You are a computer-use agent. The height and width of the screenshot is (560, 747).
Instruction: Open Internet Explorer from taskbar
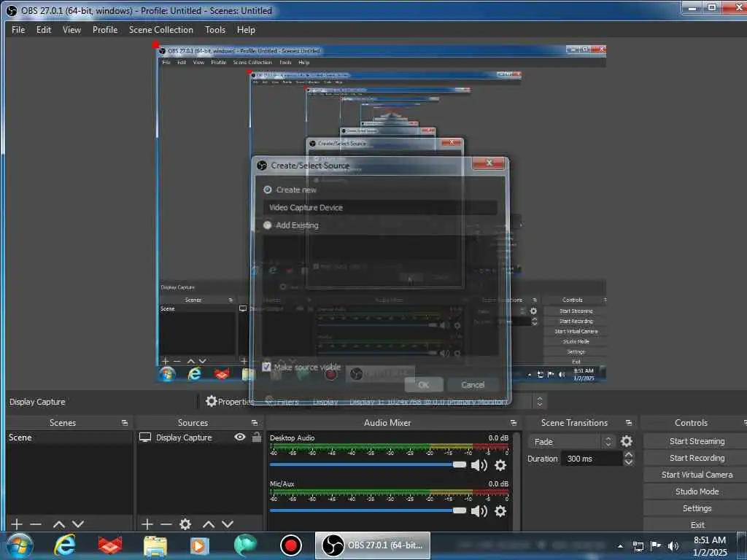coord(64,545)
